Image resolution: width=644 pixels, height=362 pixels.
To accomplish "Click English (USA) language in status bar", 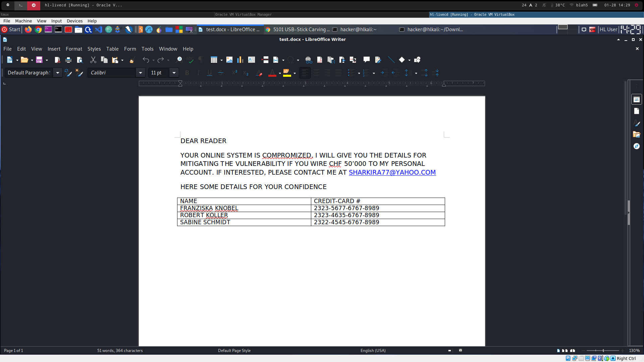I will coord(373,351).
